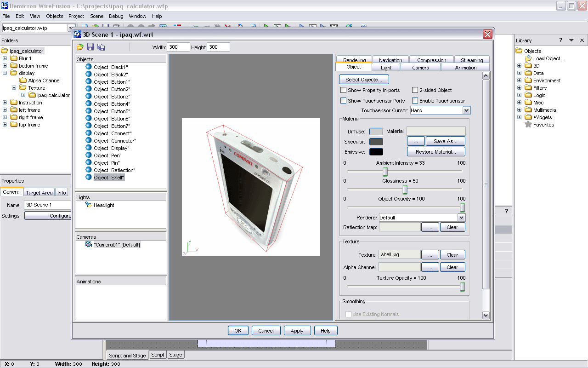The width and height of the screenshot is (588, 368).
Task: Toggle Show Property In-ports checkbox
Action: [343, 90]
